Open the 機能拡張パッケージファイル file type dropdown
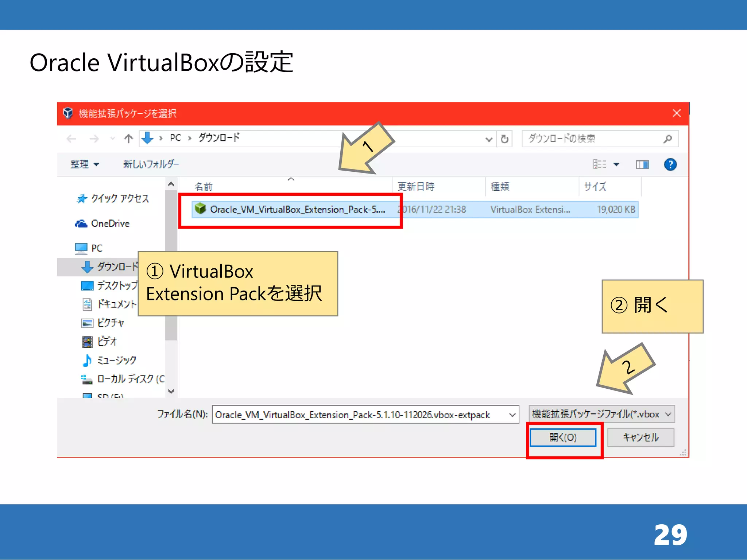 [601, 414]
